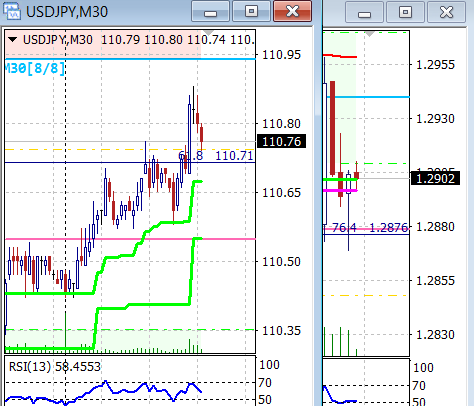Viewport: 474px width, 406px height.
Task: Expand the USDJPY,M30 chart header triangle
Action: pos(13,40)
